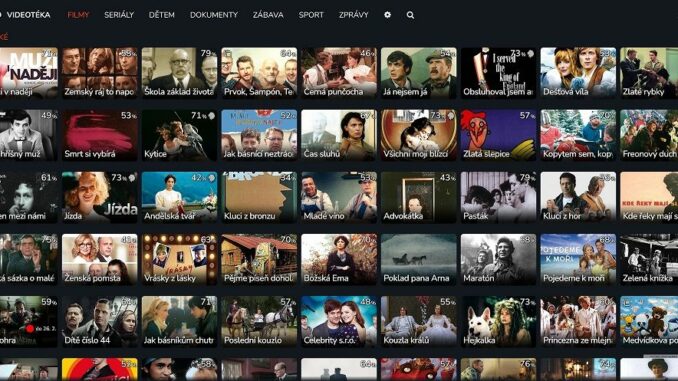Screen dimensions: 678x381
Task: Open the Mladé víno movie
Action: coord(339,197)
